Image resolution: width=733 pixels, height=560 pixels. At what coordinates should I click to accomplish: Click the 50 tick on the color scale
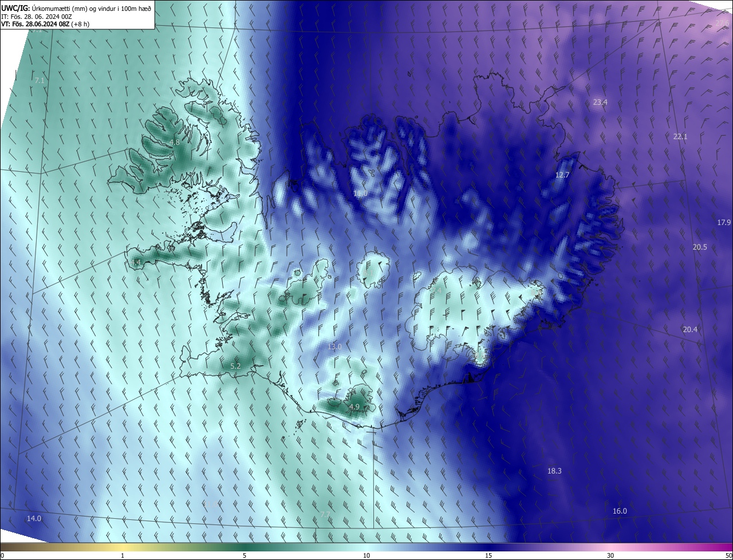728,555
